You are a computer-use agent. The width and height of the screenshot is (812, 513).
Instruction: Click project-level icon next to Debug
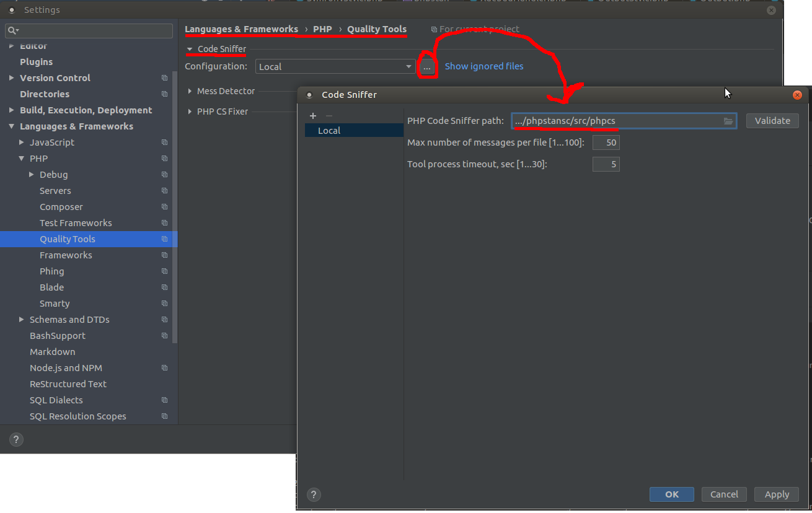click(x=164, y=175)
